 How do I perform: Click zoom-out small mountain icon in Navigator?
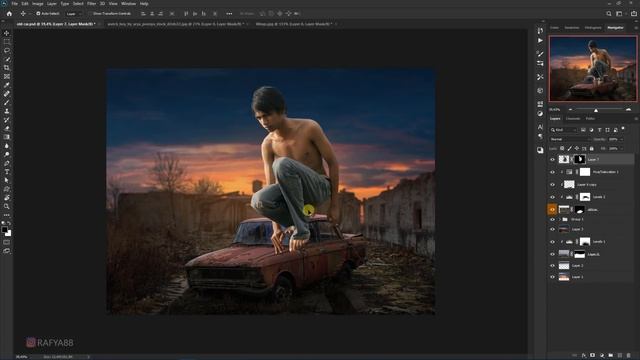(570, 110)
